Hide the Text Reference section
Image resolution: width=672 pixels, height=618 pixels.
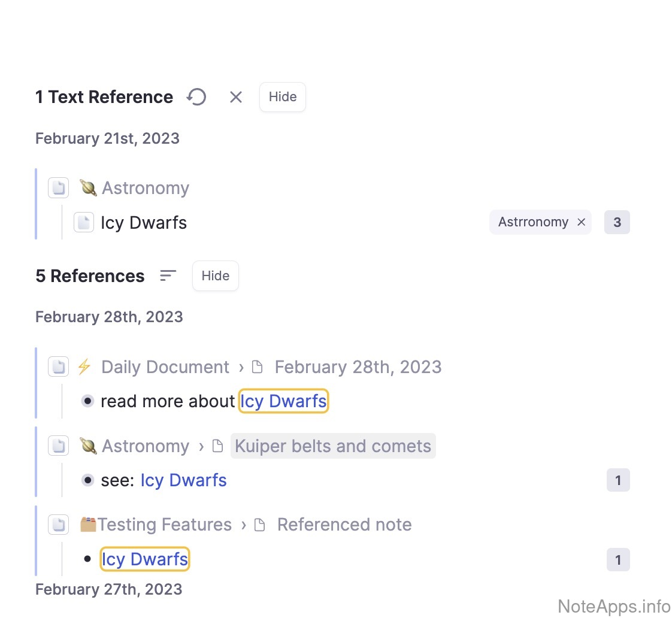[282, 97]
